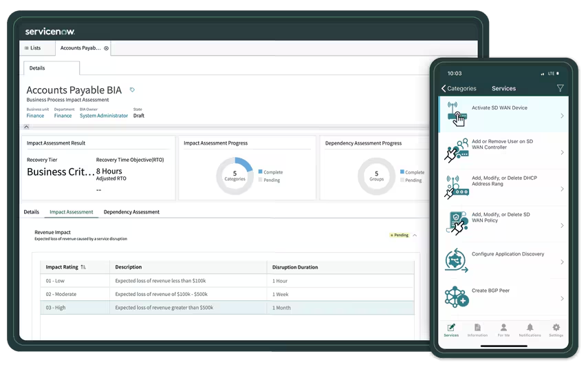Open chevron for Create BGP Peer
The height and width of the screenshot is (367, 588).
coord(562,299)
